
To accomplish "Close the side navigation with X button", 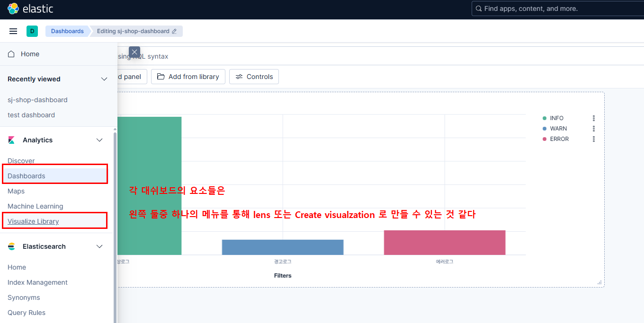I will point(134,52).
